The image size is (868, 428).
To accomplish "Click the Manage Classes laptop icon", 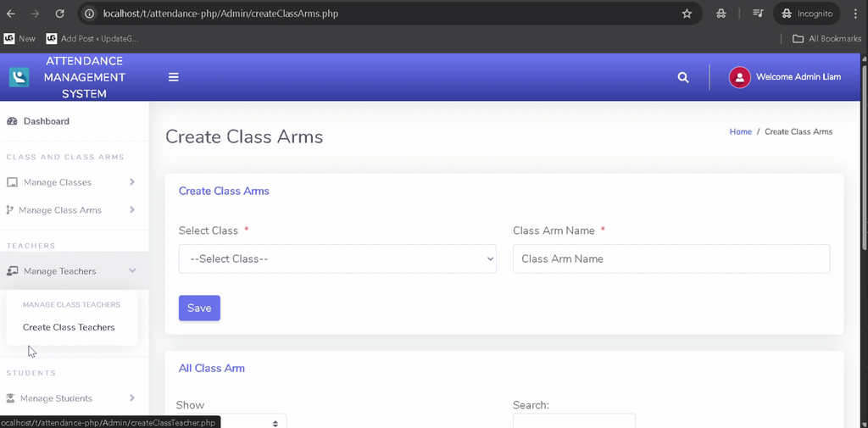I will [12, 182].
